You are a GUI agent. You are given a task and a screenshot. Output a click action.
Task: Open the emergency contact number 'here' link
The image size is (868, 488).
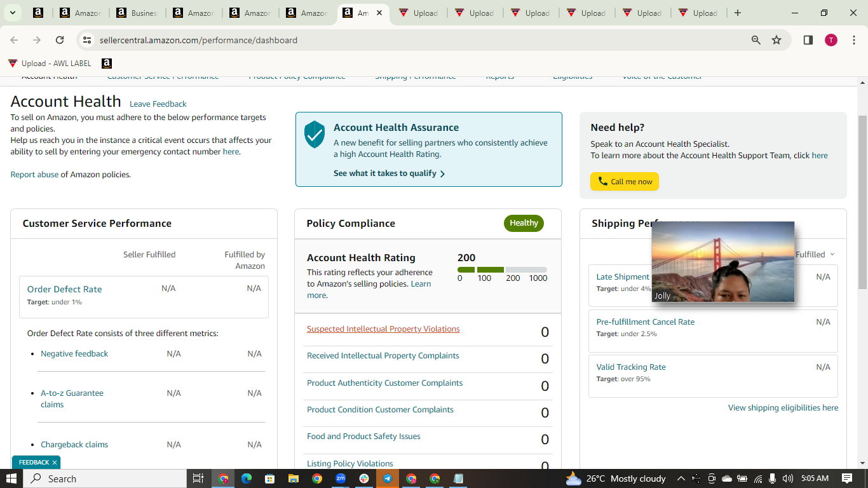(x=231, y=152)
